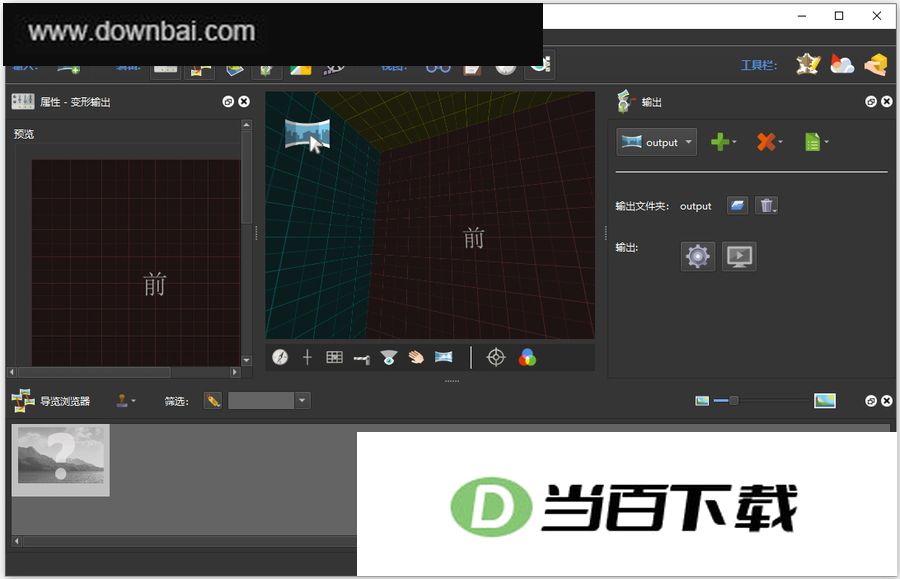Click Properties horizontal scroll left arrow
This screenshot has width=900, height=579.
11,372
